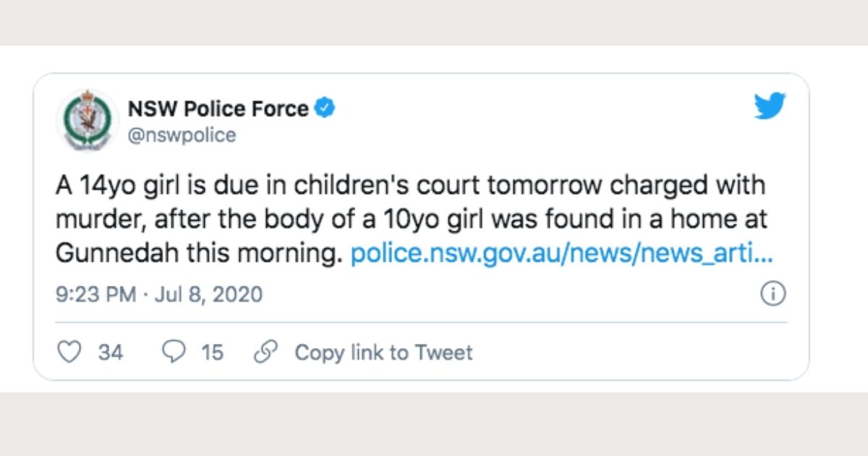868x456 pixels.
Task: Click the tweet line mentioning children's court
Action: point(409,187)
